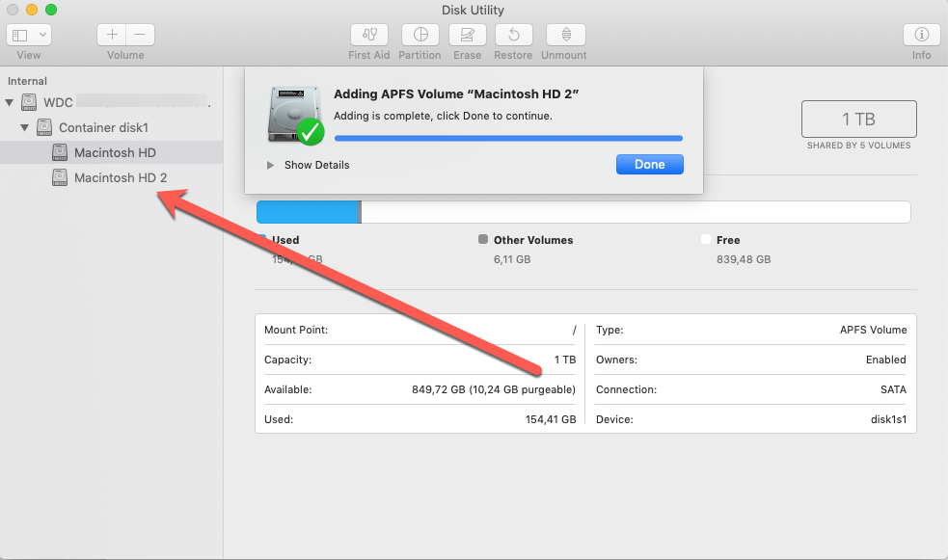
Task: Add a volume with the plus icon
Action: (112, 33)
